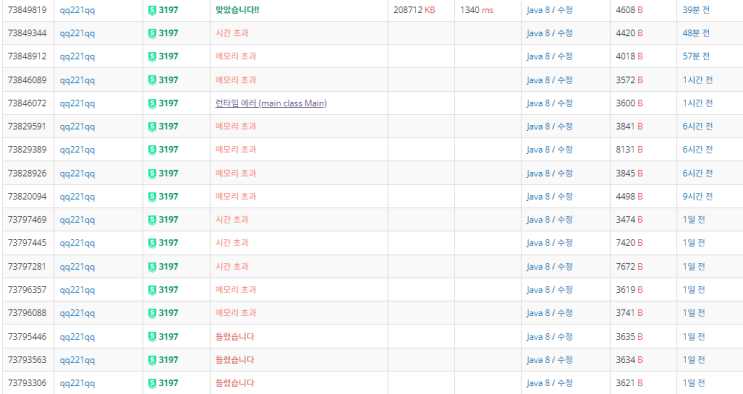
Task: Click the silver tier badge in row 73797281
Action: click(x=152, y=267)
